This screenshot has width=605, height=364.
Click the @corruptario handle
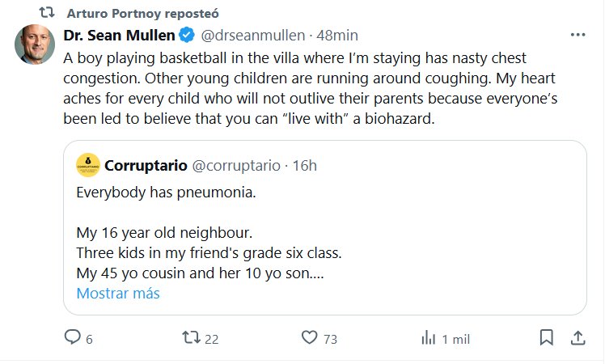pyautogui.click(x=235, y=166)
